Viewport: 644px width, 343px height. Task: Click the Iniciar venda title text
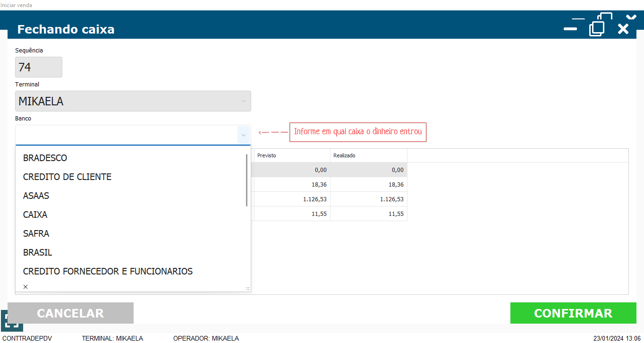16,5
